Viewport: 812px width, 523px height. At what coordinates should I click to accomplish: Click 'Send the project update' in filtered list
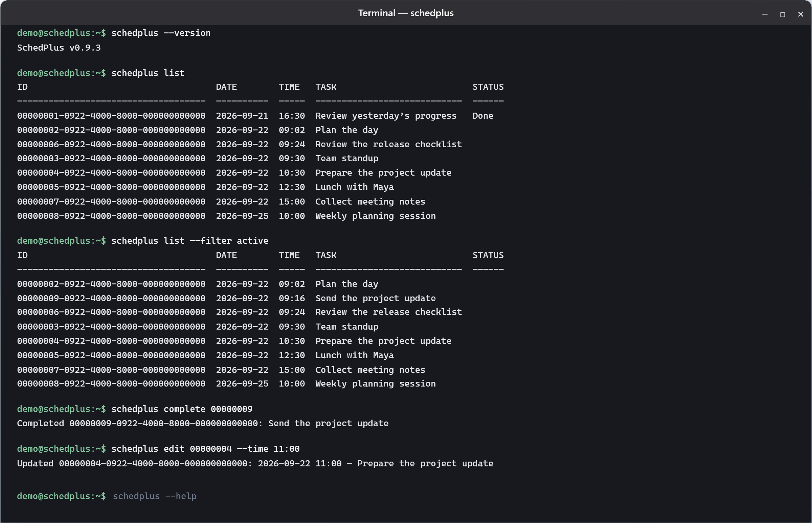coord(375,298)
